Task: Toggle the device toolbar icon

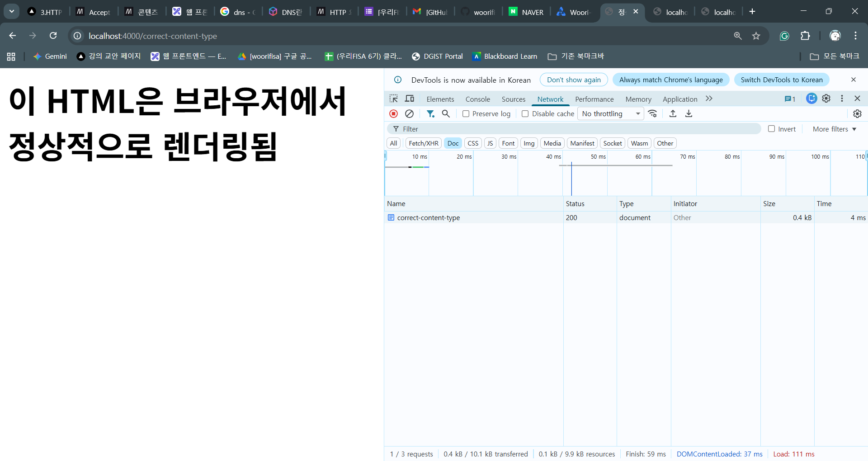Action: point(410,99)
